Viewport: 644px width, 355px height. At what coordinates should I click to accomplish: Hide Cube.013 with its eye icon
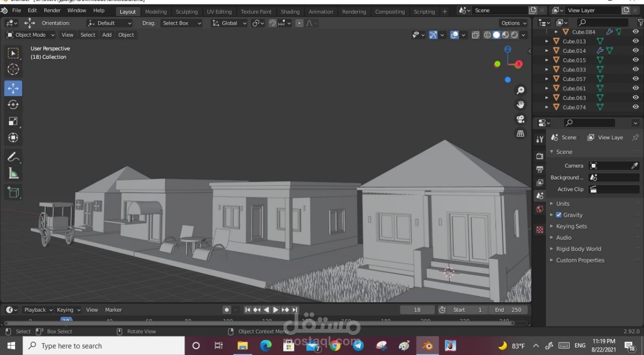(635, 41)
